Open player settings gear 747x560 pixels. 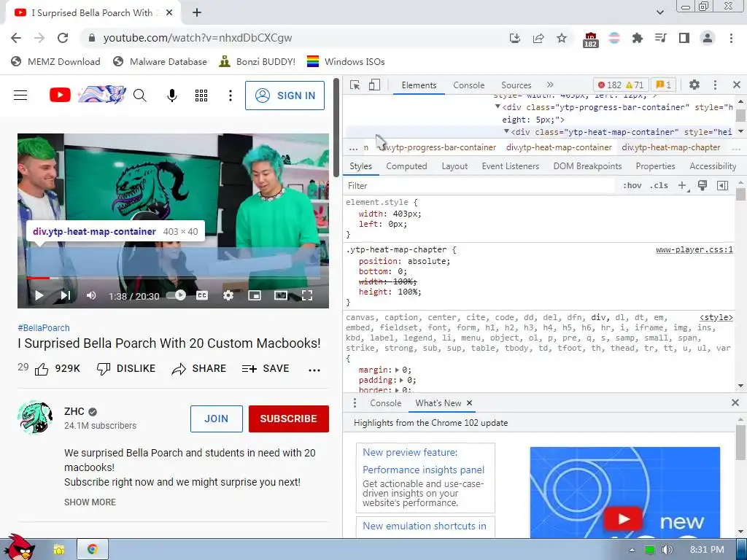coord(228,295)
